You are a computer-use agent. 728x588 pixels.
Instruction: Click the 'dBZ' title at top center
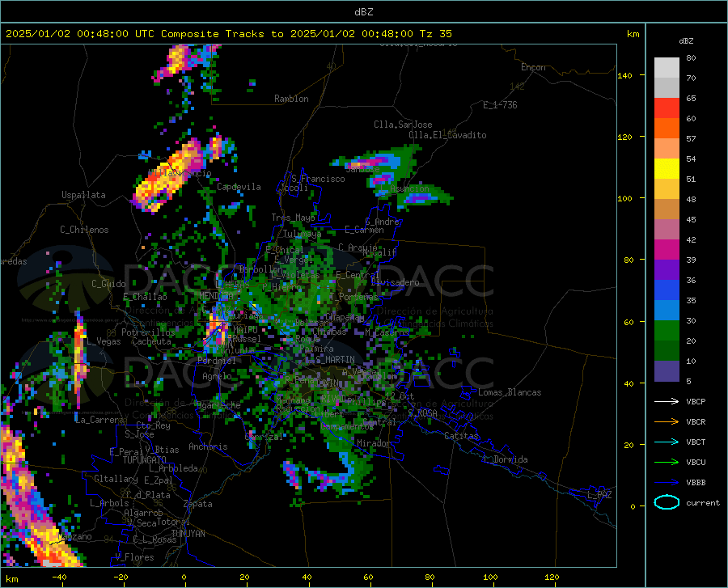click(363, 12)
